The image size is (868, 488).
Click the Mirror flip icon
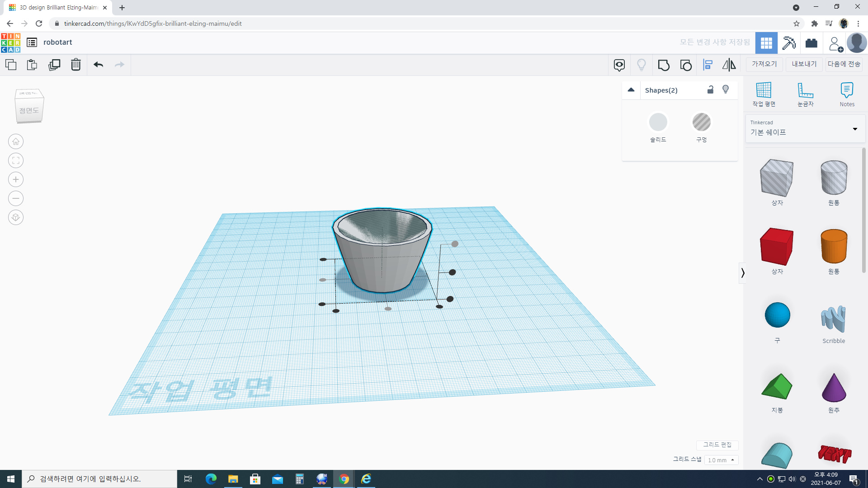tap(729, 65)
